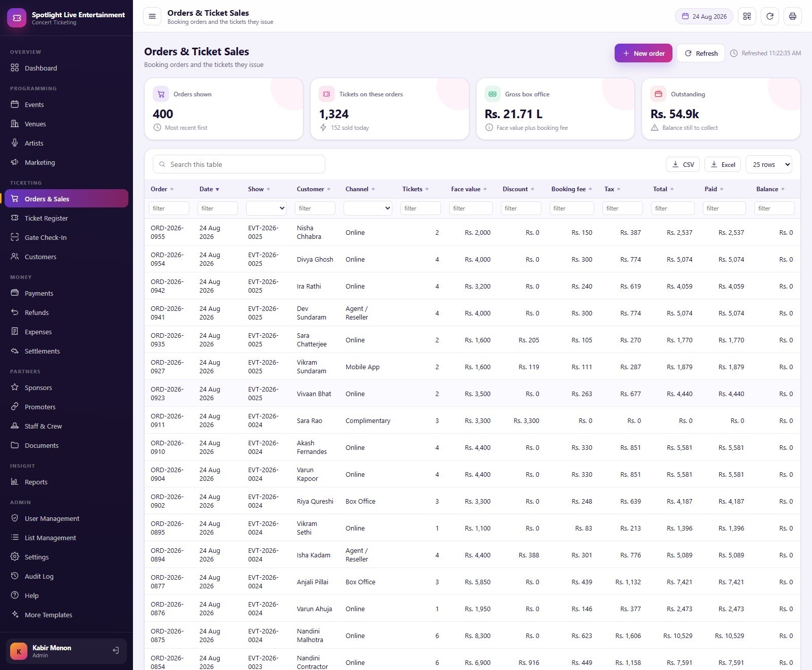
Task: Open Documents in the sidebar
Action: [x=66, y=445]
